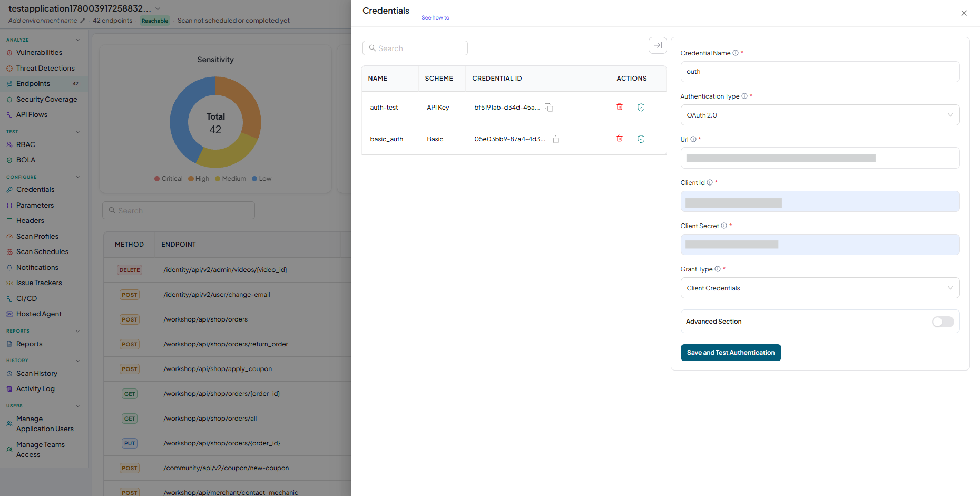Open Manage Teams Access

[40, 450]
